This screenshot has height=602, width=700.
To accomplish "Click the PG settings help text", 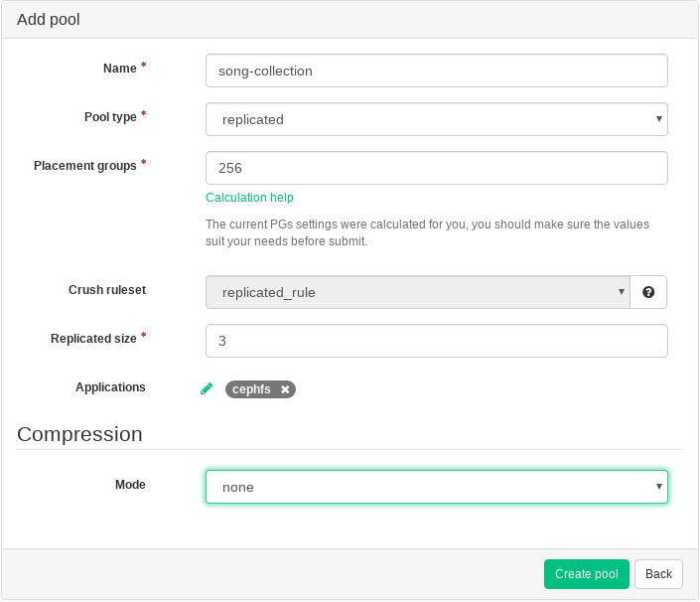I will pos(427,232).
